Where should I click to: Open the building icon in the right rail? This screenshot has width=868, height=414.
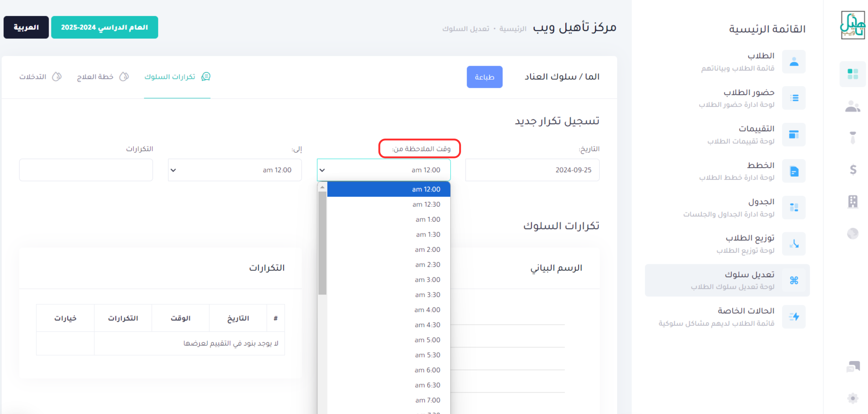click(x=853, y=201)
